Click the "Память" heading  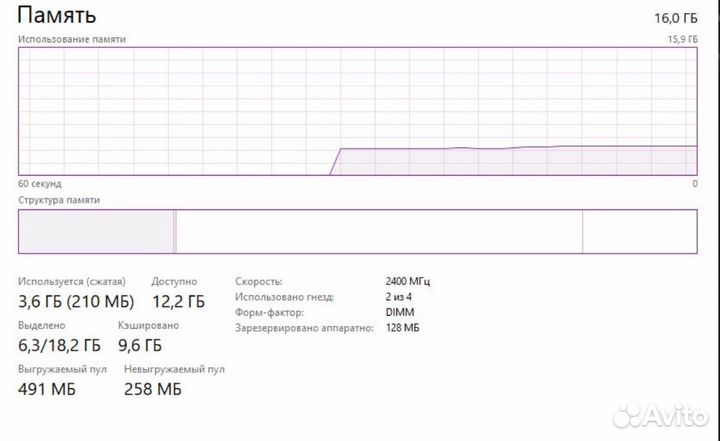[x=58, y=16]
